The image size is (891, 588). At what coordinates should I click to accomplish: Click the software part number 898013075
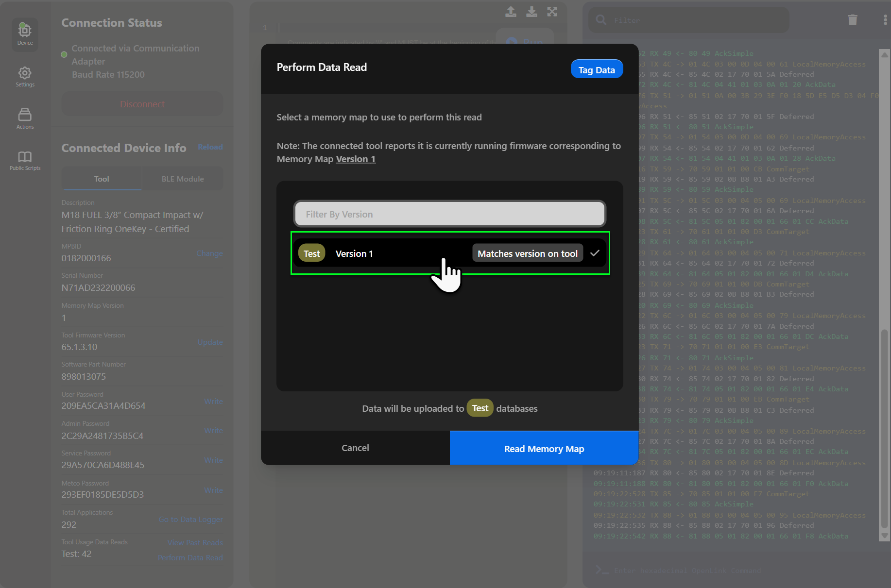tap(84, 377)
